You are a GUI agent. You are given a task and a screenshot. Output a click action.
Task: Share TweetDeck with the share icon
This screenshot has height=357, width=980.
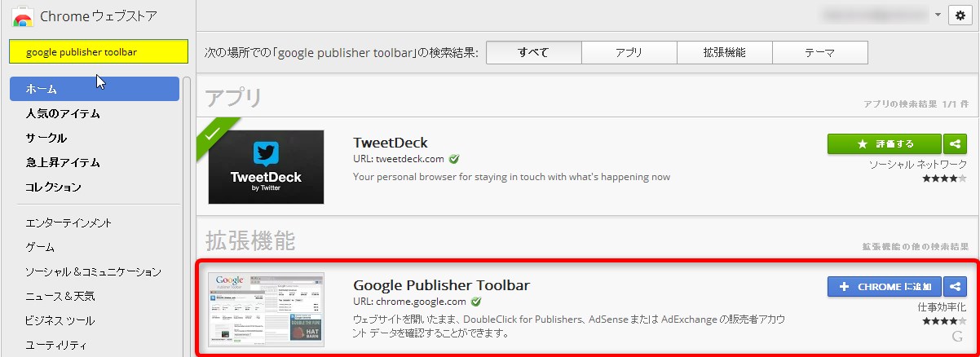(955, 143)
